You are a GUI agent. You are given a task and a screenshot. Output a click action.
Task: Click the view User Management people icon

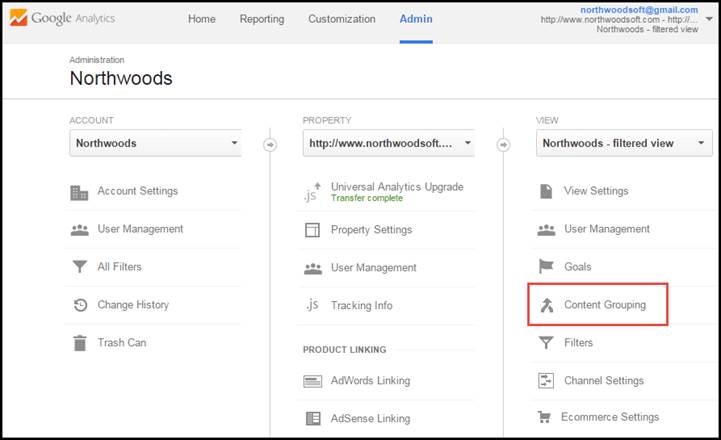click(x=546, y=229)
